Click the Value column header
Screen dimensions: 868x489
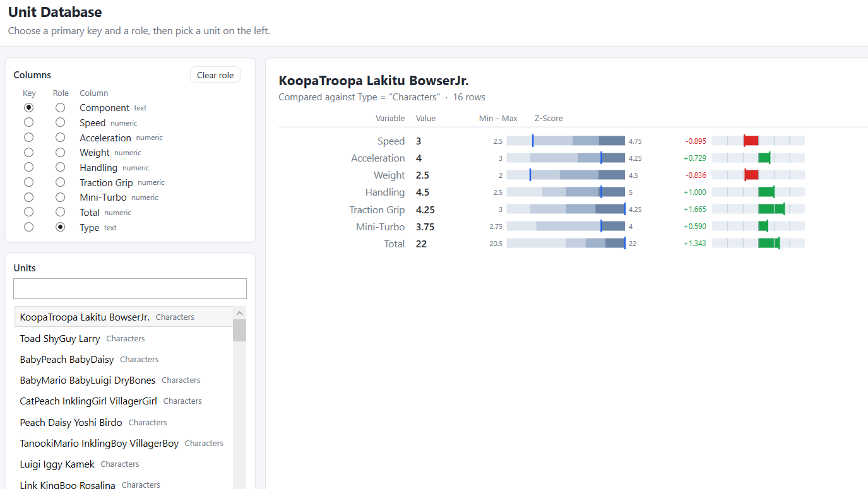click(x=425, y=119)
